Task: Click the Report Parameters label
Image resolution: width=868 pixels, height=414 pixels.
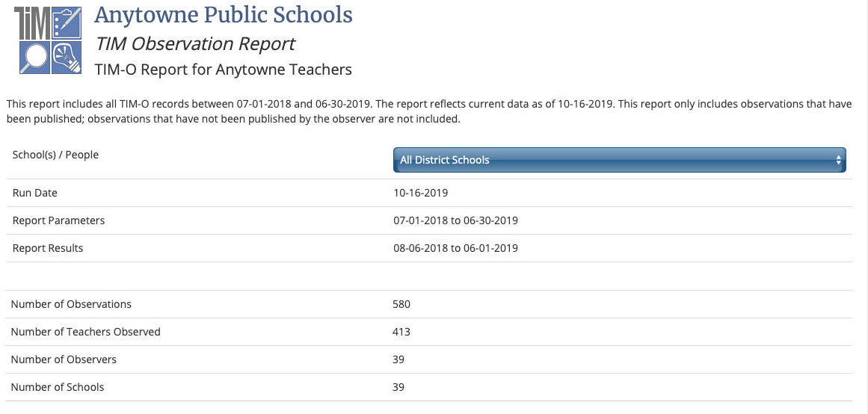Action: click(x=58, y=221)
